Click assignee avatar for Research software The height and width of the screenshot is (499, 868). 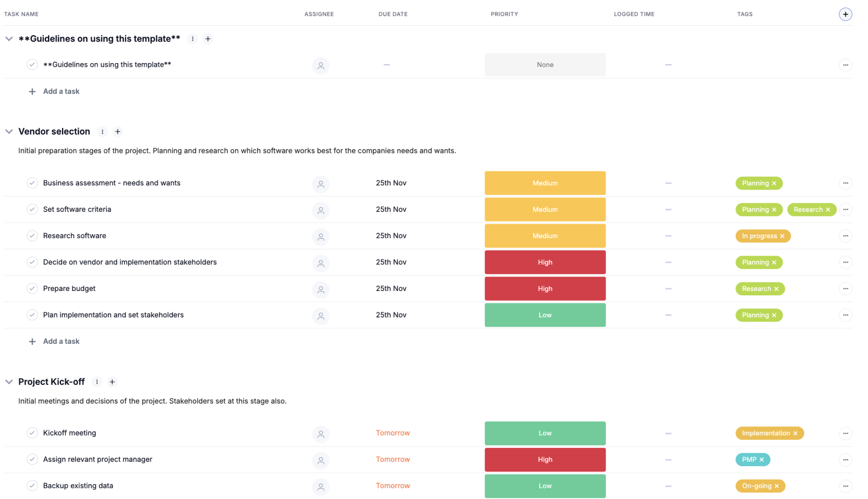tap(320, 237)
